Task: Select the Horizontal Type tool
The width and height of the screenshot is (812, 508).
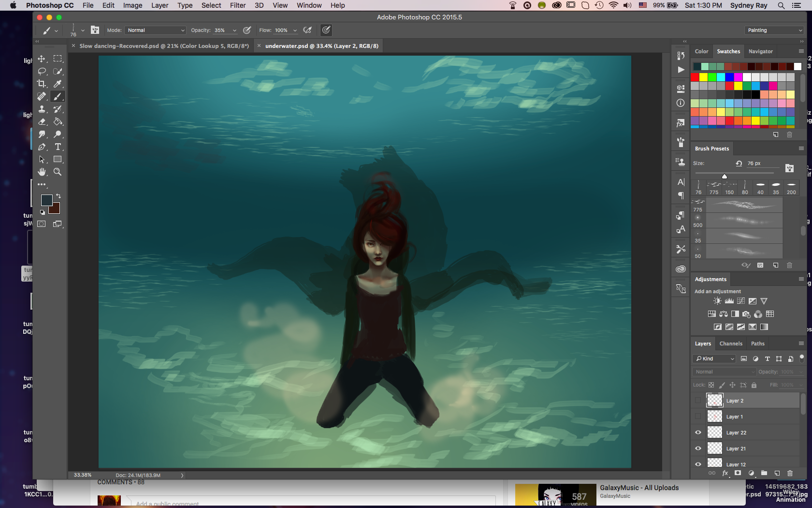Action: (x=58, y=147)
